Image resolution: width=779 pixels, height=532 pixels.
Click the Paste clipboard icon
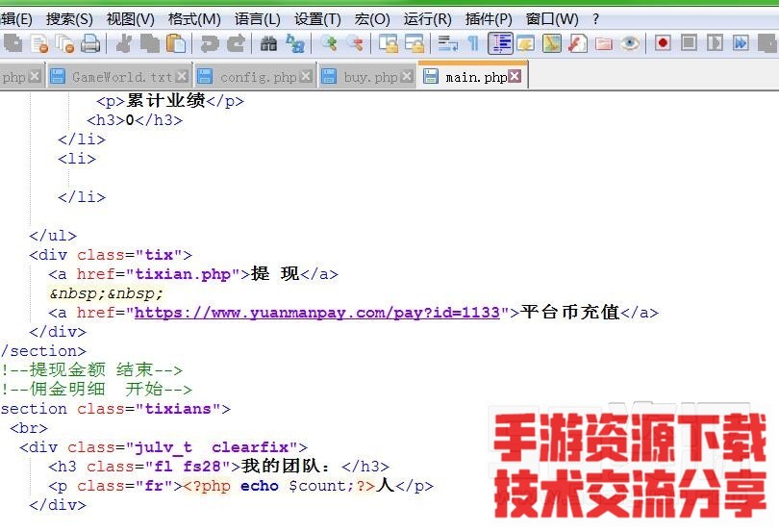point(176,43)
